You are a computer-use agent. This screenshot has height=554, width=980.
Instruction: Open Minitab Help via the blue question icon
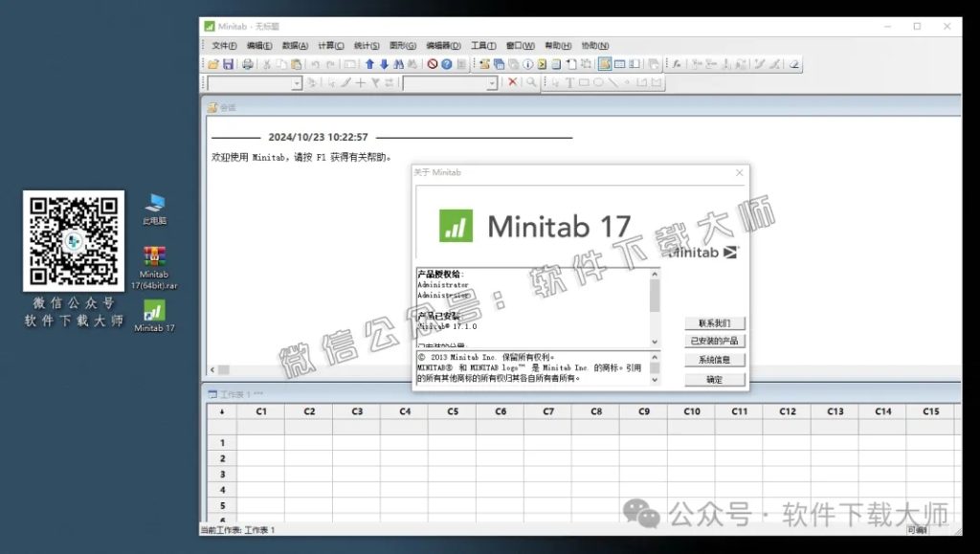click(447, 64)
